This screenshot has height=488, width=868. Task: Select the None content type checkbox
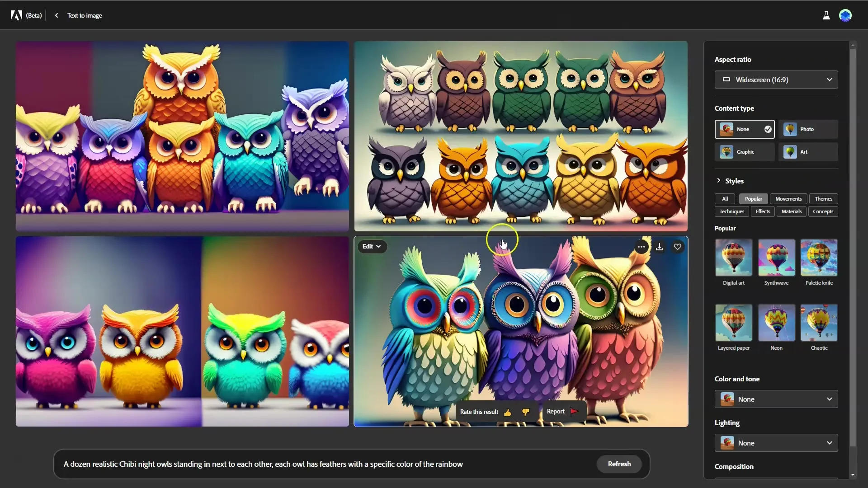(768, 129)
